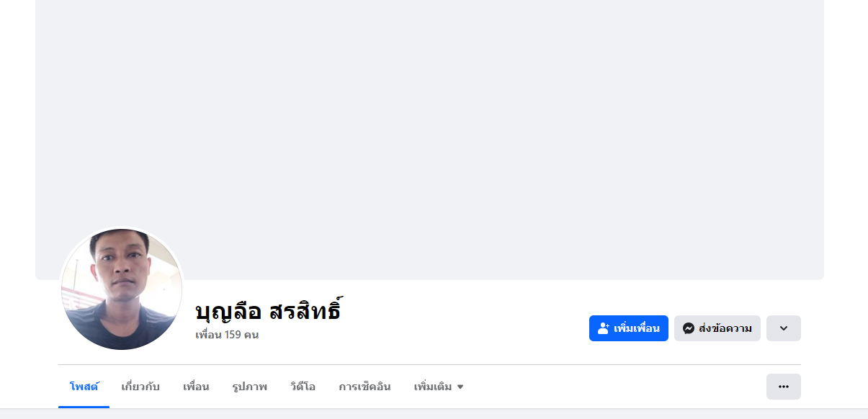
Task: Click the small caret arrow after เพิ่มเติม
Action: coord(460,387)
